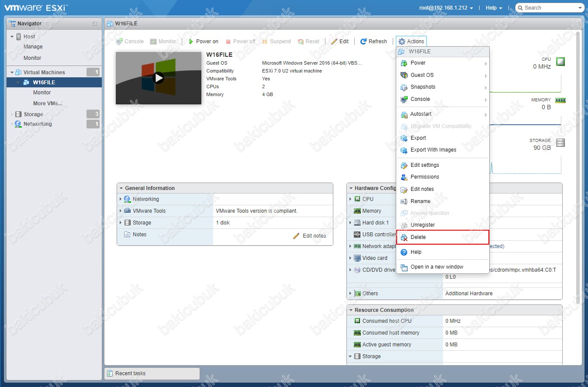This screenshot has width=588, height=387.
Task: Click the Export menu icon
Action: coord(404,138)
